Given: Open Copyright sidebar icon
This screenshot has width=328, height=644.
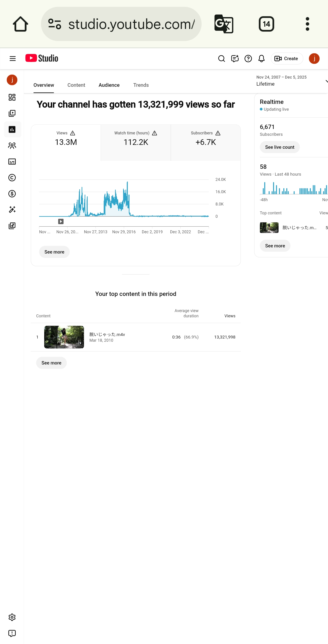Looking at the screenshot, I should (x=12, y=177).
